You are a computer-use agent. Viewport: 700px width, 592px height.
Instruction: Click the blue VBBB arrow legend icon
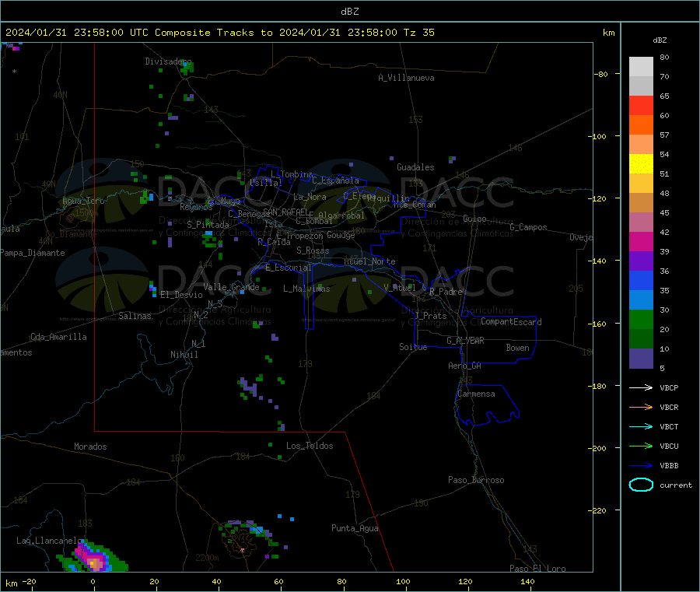[641, 465]
